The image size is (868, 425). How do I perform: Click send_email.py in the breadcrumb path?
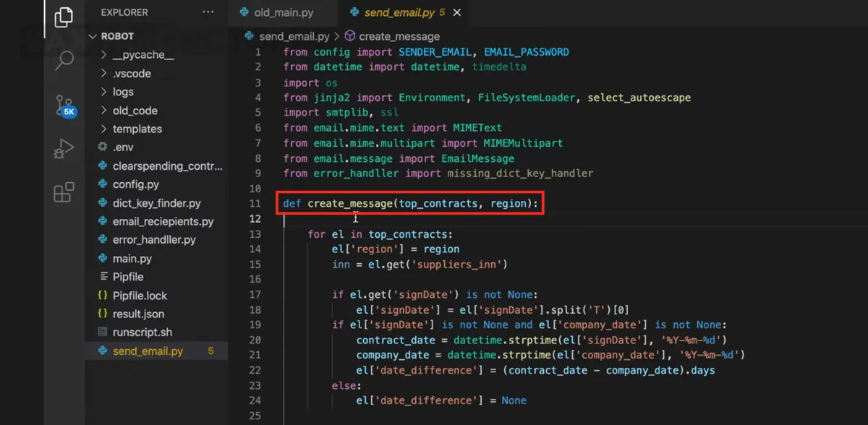[294, 36]
